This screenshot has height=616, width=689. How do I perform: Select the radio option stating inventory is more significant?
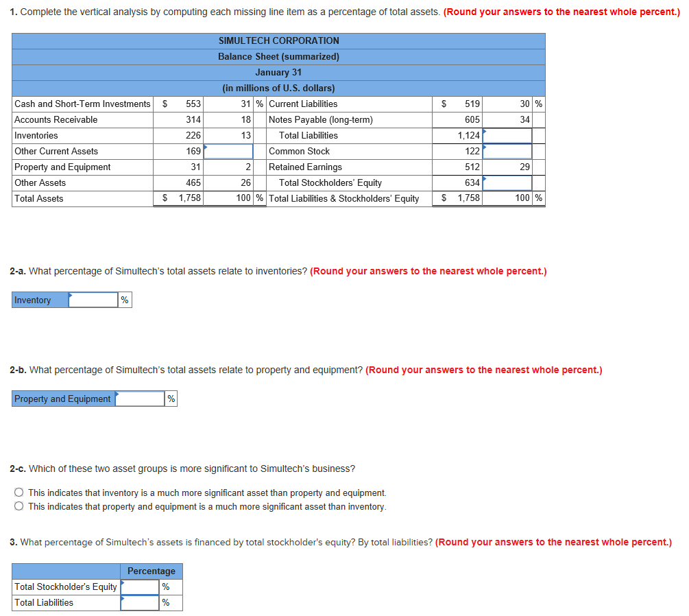point(19,492)
